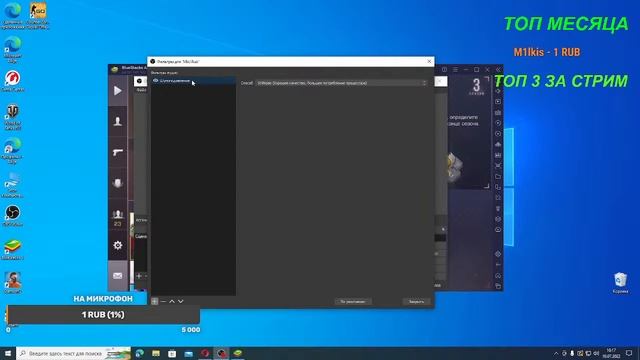This screenshot has width=640, height=360.
Task: Select the Шумоподавление filter row
Action: pos(193,81)
